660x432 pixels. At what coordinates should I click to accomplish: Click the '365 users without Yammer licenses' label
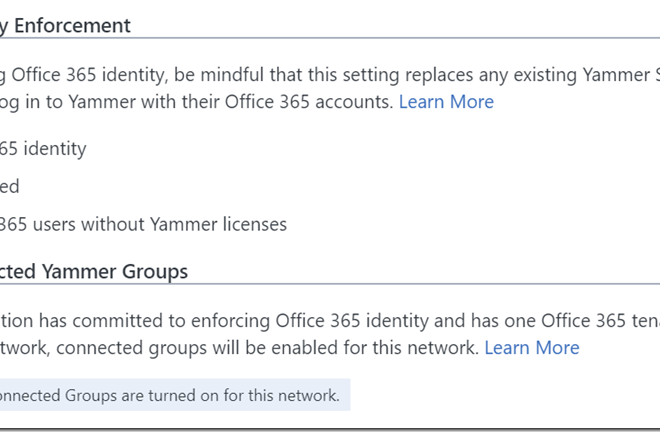pos(143,224)
